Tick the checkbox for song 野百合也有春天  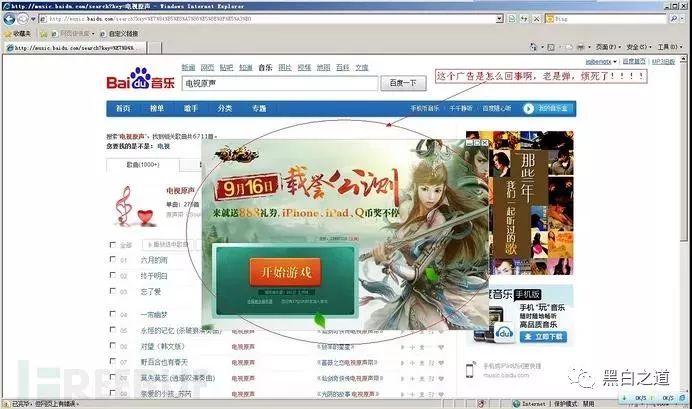pos(113,361)
